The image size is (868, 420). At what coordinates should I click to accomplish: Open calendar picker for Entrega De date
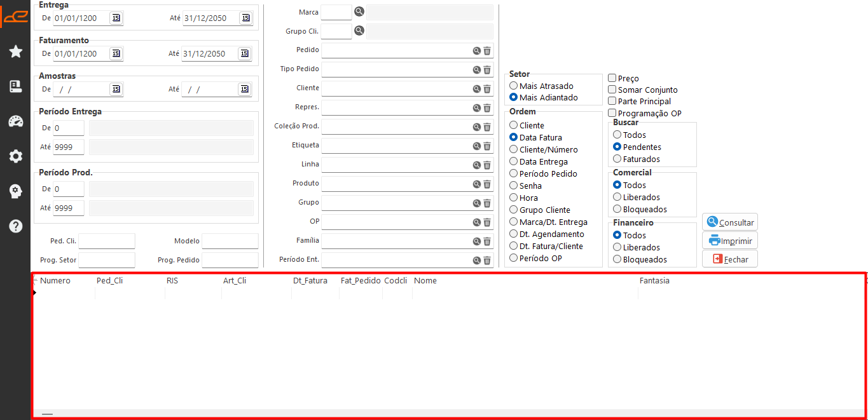tap(116, 18)
